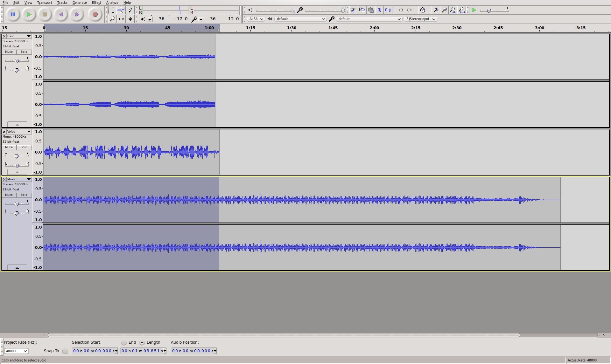Click Trim audio outside selection icon
611x364 pixels.
pyautogui.click(x=379, y=10)
